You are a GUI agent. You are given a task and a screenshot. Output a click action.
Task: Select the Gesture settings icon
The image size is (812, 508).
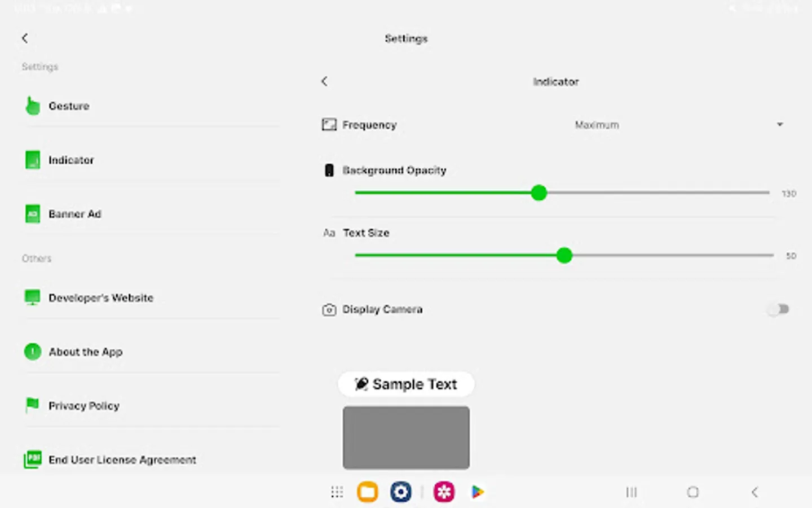pyautogui.click(x=32, y=105)
